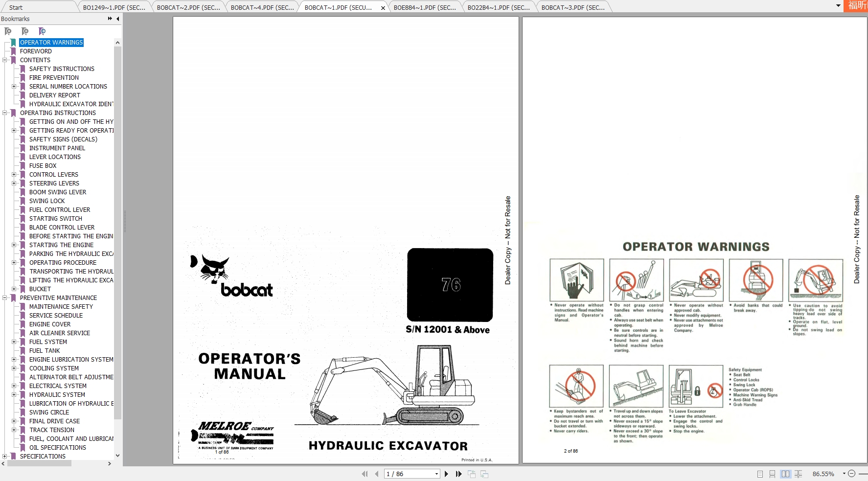Switch to single page view mode
Image resolution: width=868 pixels, height=481 pixels.
(x=760, y=474)
